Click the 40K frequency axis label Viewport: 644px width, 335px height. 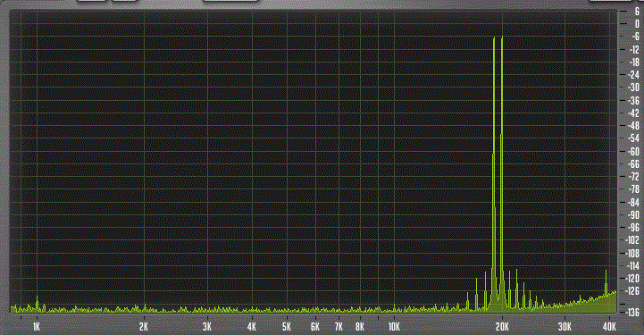click(609, 327)
